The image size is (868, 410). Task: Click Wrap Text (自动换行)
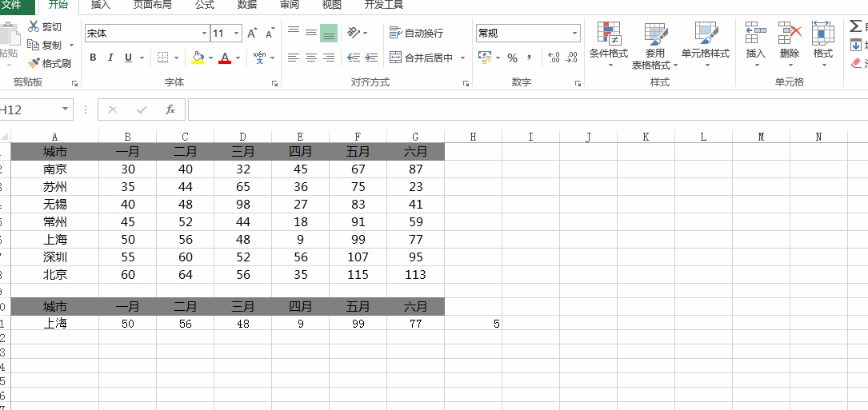pyautogui.click(x=416, y=34)
